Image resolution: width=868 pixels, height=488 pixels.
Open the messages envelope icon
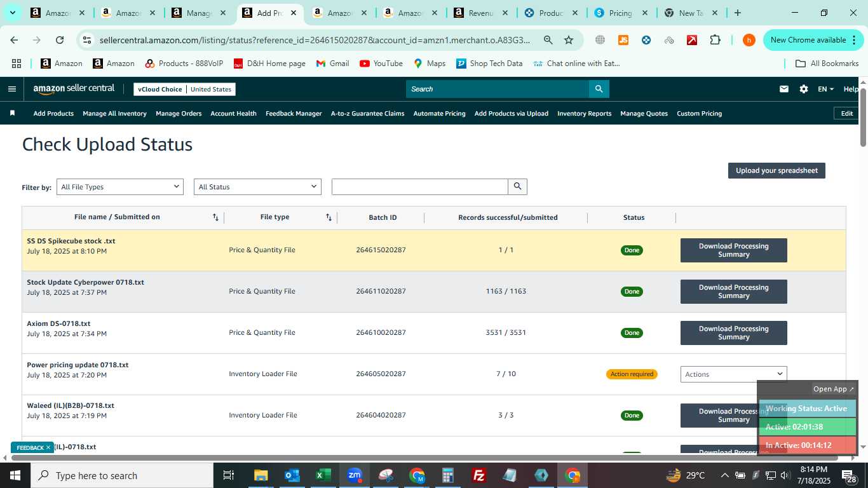784,89
